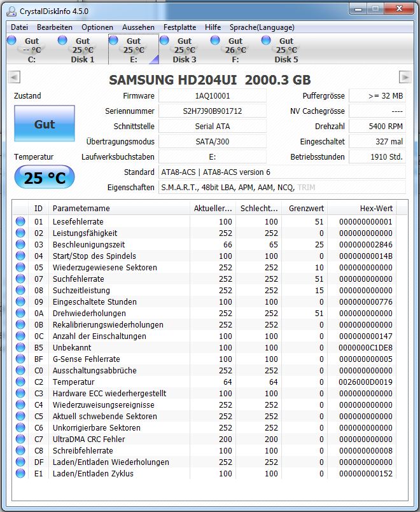Click the Schnittstelle field Serial ATA
This screenshot has width=420, height=512.
click(213, 127)
